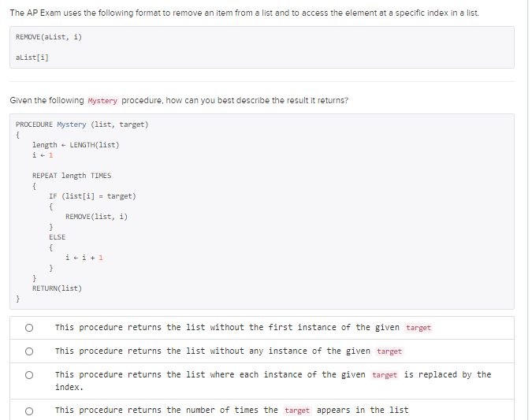Select the 'number of times the target appears' radio

coord(29,411)
